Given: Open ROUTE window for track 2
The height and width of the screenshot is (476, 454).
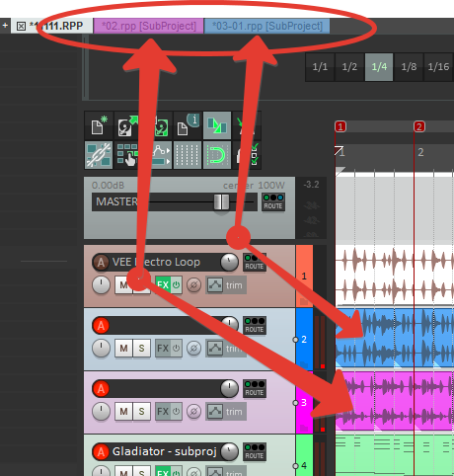Looking at the screenshot, I should 255,326.
